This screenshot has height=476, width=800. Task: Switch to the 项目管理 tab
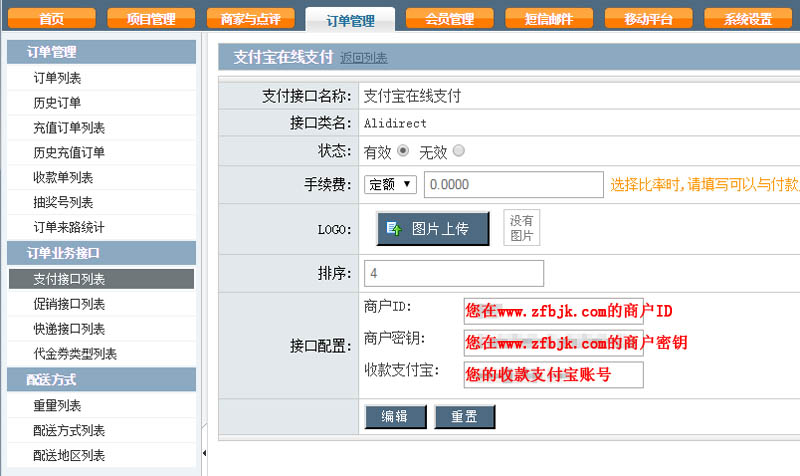(151, 19)
